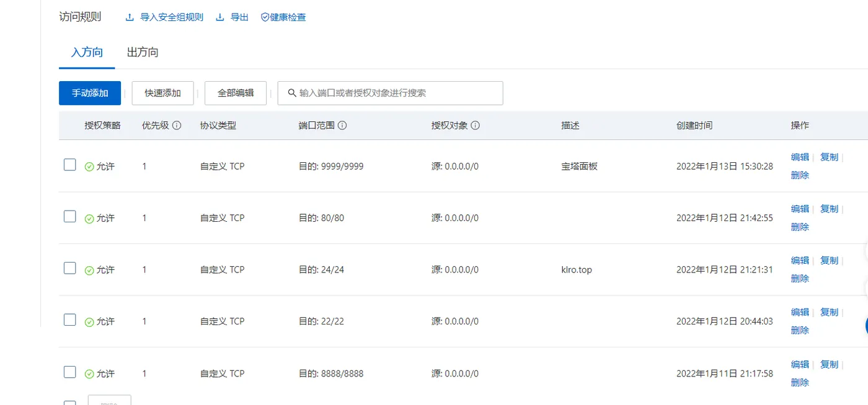Screen dimensions: 868x405
Task: Click the export icon
Action: click(x=220, y=17)
